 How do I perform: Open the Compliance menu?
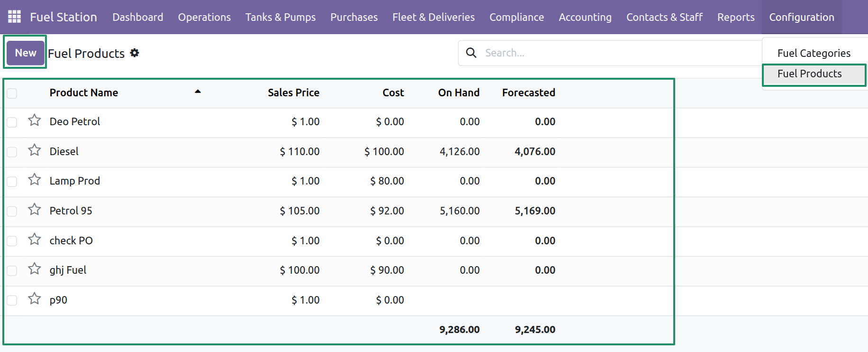point(516,17)
